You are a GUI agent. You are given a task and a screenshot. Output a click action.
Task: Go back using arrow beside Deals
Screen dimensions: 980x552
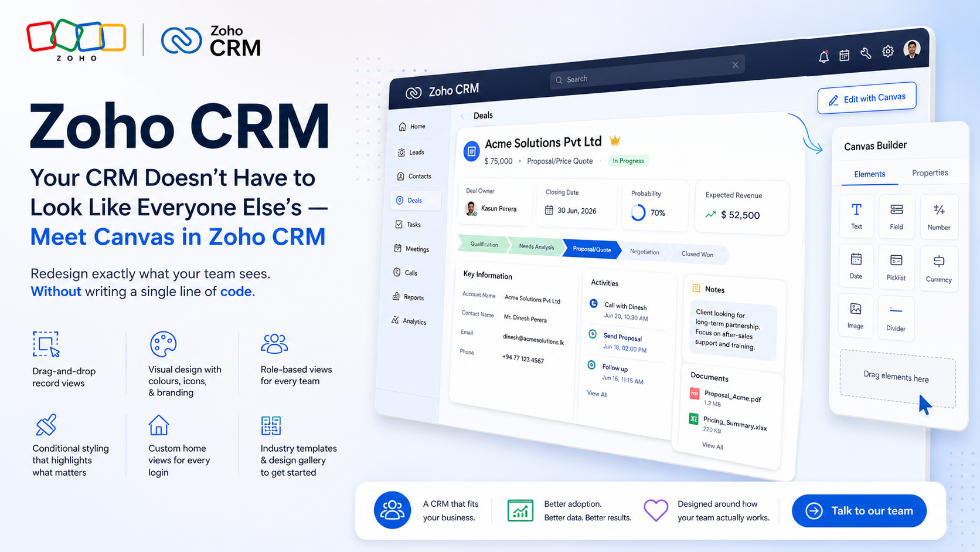click(x=462, y=116)
